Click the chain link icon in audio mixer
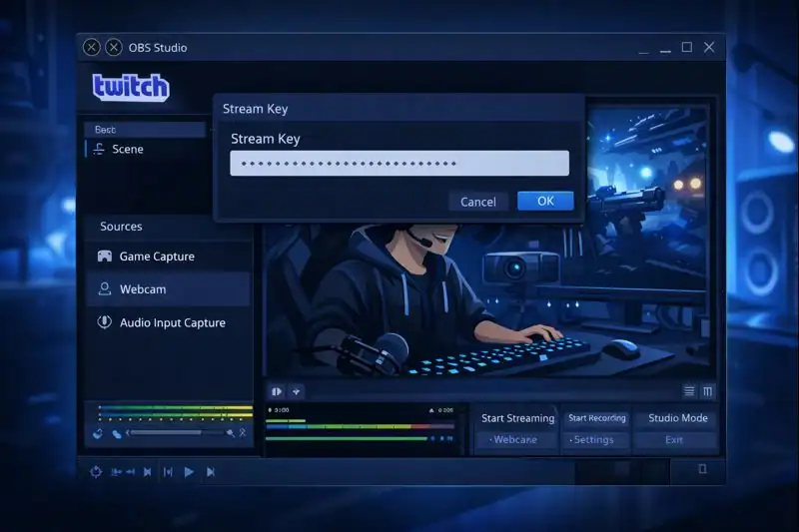799x532 pixels. 117,434
